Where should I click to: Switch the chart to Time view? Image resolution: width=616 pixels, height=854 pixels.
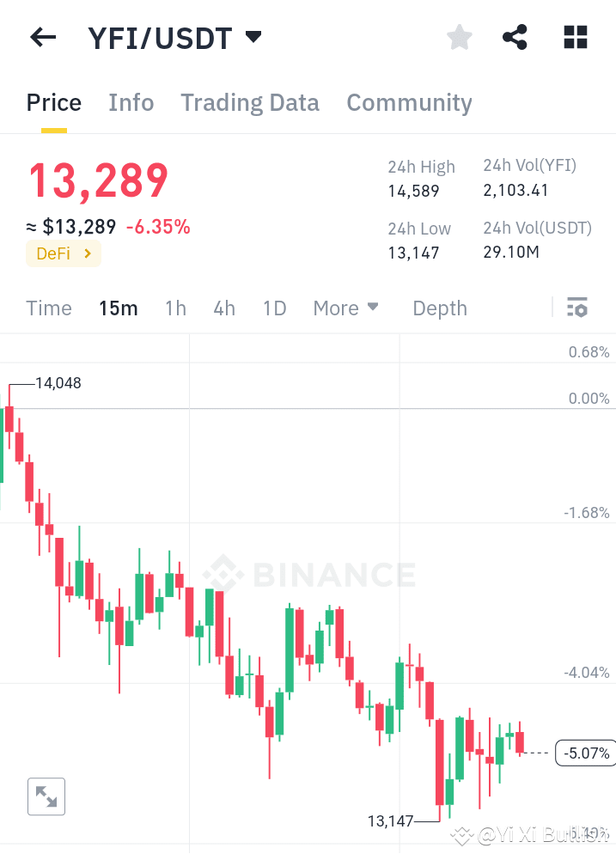pyautogui.click(x=48, y=308)
